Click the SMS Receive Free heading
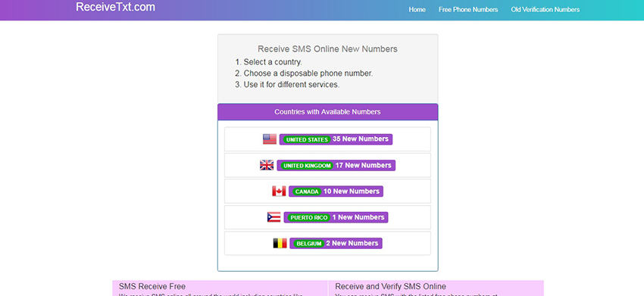The image size is (644, 296). click(x=152, y=287)
